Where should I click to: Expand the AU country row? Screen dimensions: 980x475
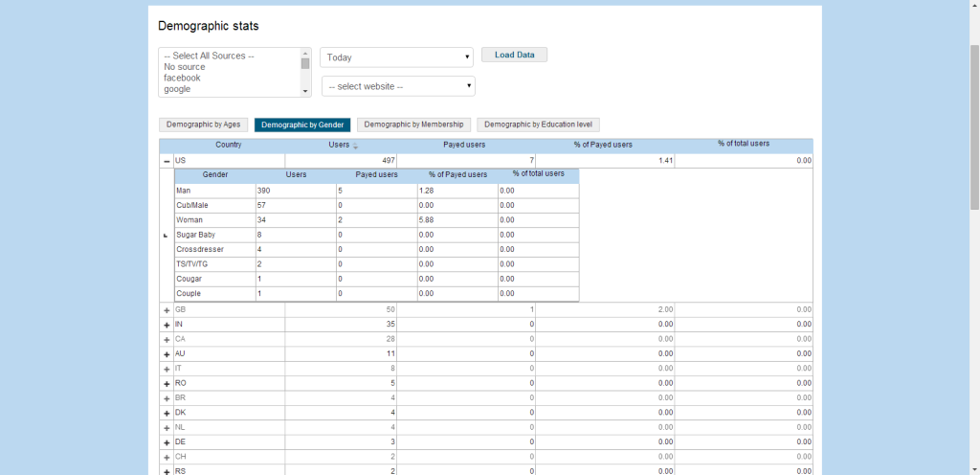tap(167, 354)
